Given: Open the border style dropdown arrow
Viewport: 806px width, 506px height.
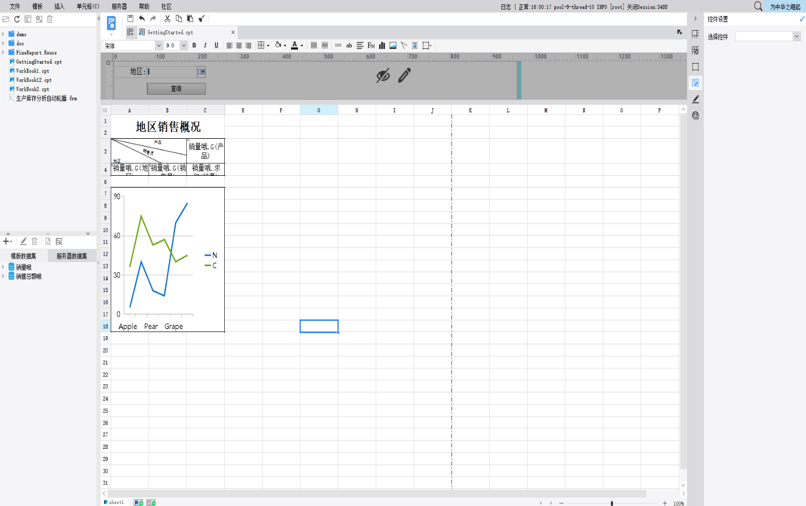Looking at the screenshot, I should [268, 46].
